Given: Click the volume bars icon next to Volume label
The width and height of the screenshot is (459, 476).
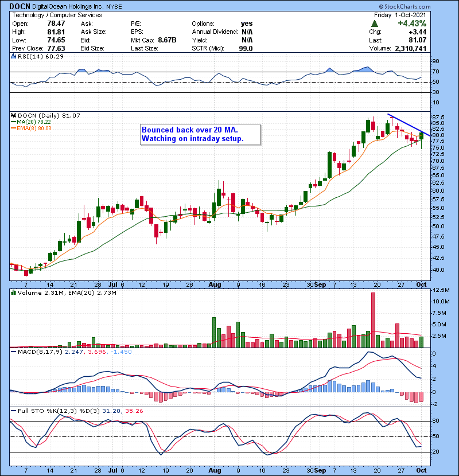Looking at the screenshot, I should (13, 292).
